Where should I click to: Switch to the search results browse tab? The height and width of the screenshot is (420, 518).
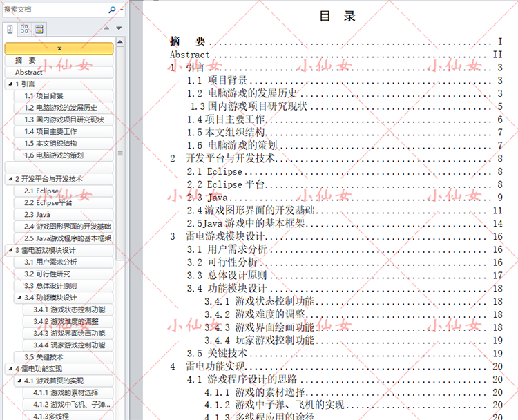pyautogui.click(x=39, y=29)
